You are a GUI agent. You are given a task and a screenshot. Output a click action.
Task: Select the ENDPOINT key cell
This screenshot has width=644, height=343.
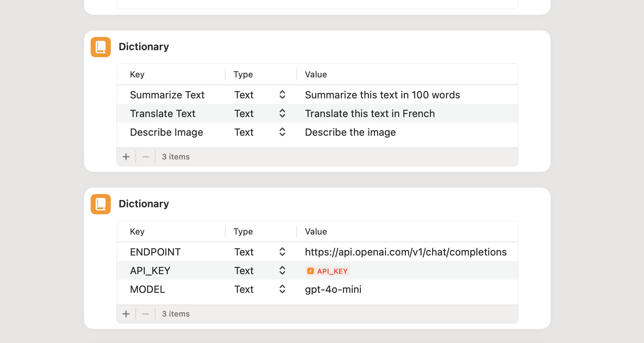point(155,252)
